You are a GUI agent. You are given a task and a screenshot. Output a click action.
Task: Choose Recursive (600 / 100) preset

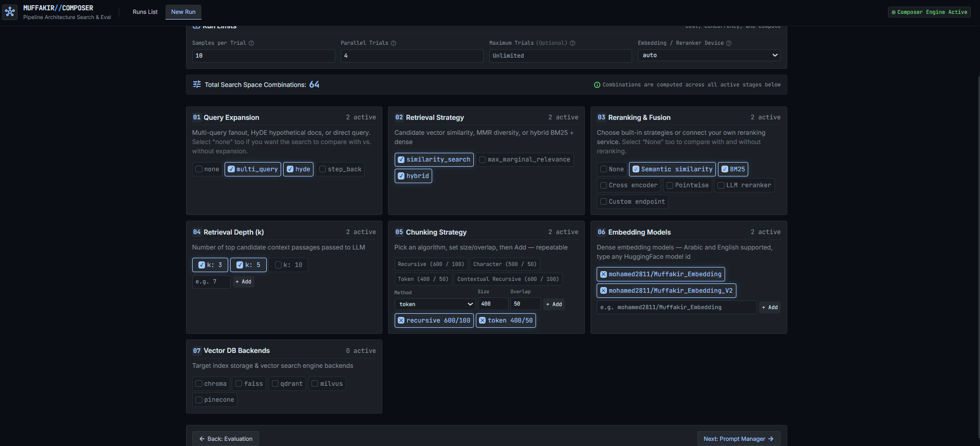pos(431,264)
